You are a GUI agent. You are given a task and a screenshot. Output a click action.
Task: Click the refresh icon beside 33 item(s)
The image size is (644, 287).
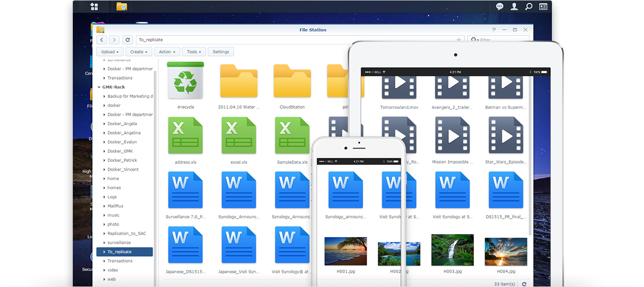[x=524, y=284]
